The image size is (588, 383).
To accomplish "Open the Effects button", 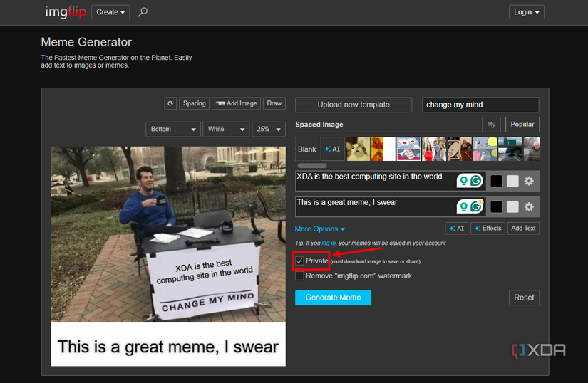I will point(488,229).
